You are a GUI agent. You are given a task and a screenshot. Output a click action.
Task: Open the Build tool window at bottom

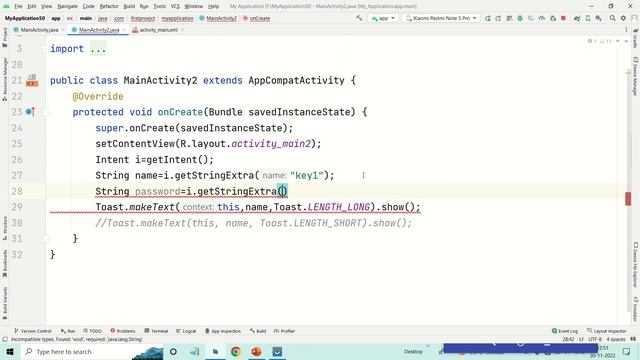[x=258, y=331]
